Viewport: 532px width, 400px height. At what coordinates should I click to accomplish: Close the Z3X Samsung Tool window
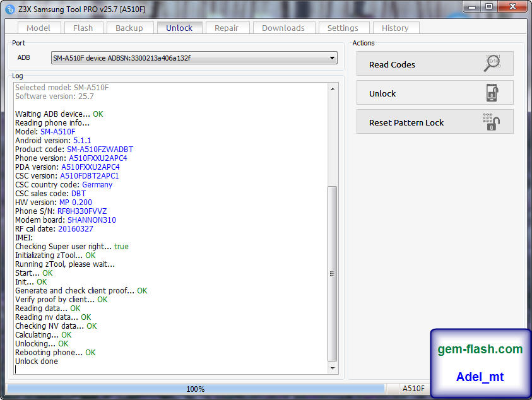click(513, 7)
